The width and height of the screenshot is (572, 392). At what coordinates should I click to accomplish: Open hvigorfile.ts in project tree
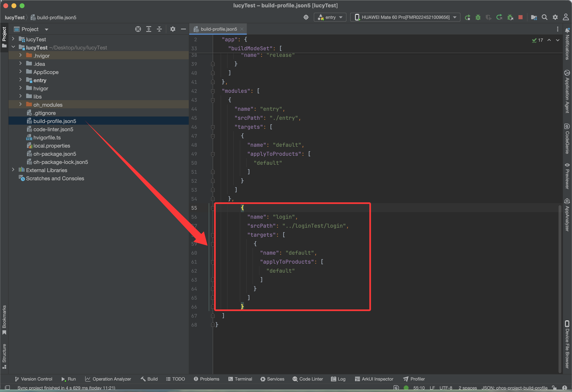click(x=47, y=138)
